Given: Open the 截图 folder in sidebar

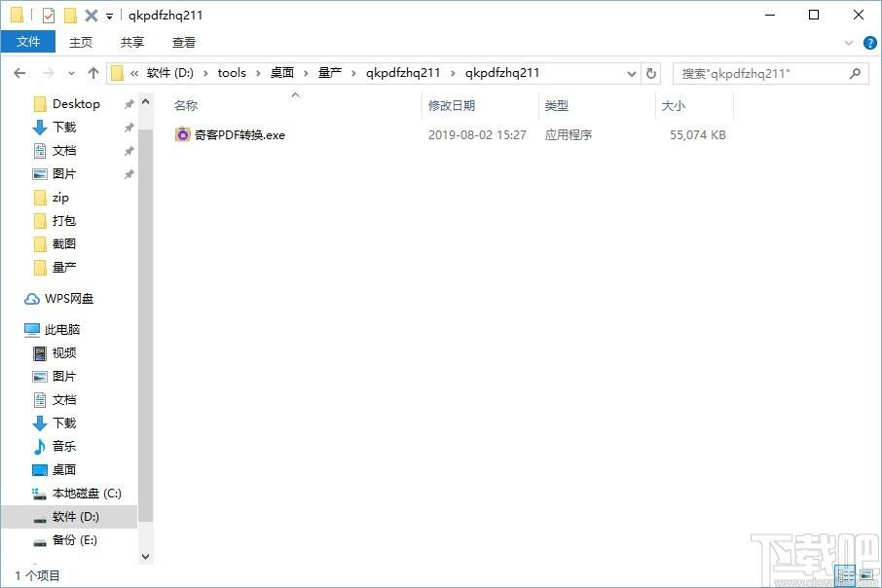Looking at the screenshot, I should point(64,243).
